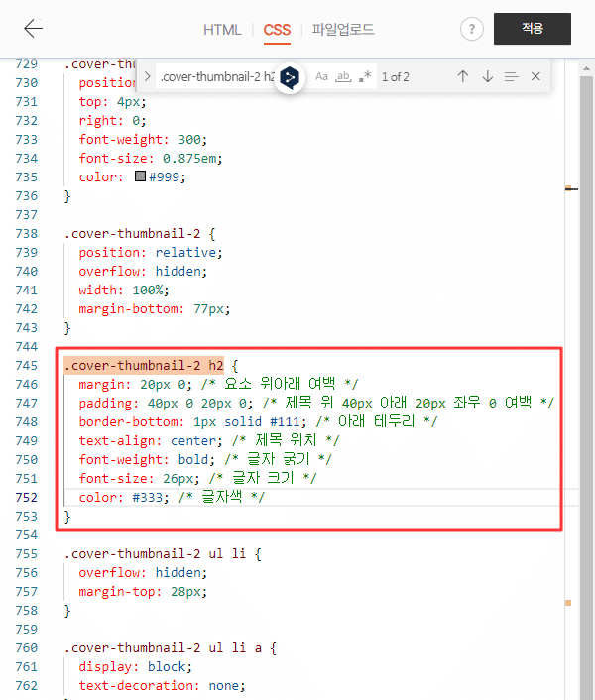Click 'width: 100%;' line
Viewport: 595px width, 700px height.
[x=124, y=291]
